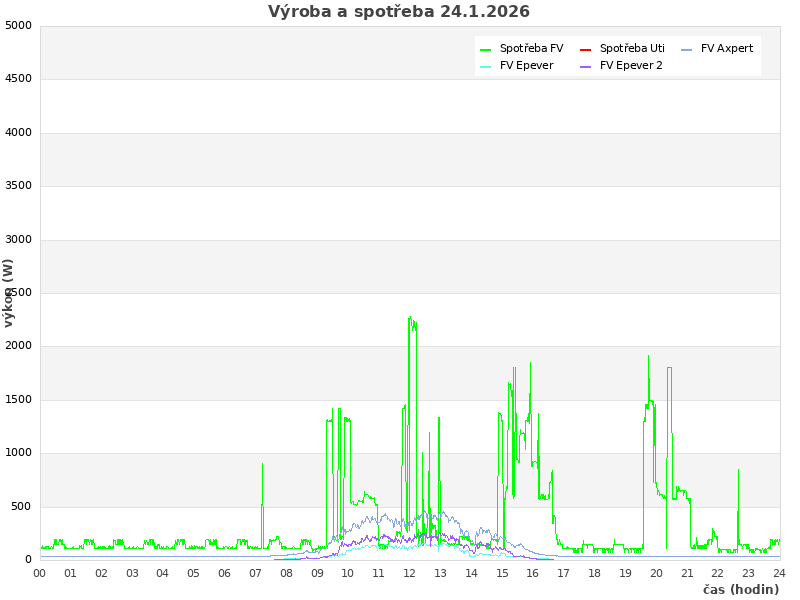Click the čas (hodin) x-axis label

click(740, 589)
